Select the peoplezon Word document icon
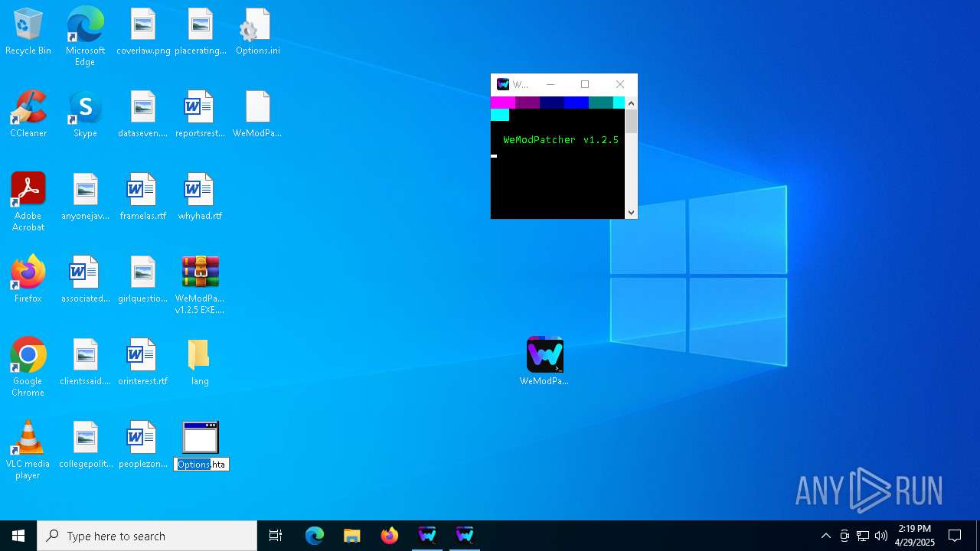Image resolution: width=980 pixels, height=551 pixels. tap(143, 445)
